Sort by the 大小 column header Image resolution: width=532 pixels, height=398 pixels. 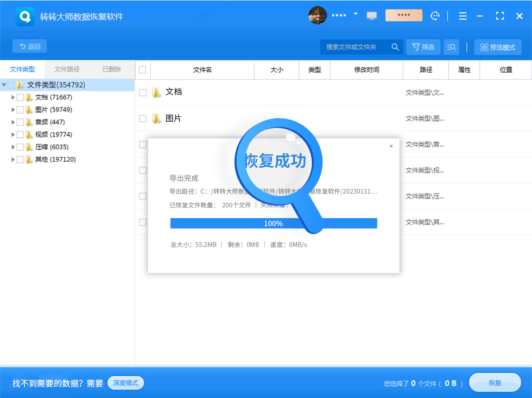[277, 70]
